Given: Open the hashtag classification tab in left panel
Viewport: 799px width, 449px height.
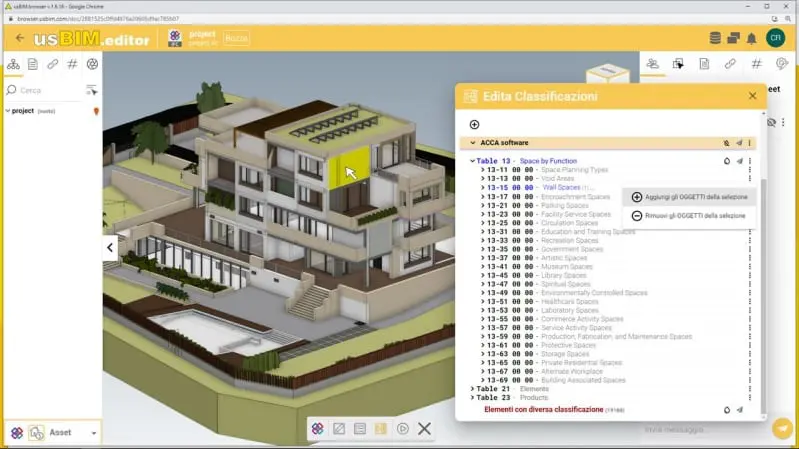Looking at the screenshot, I should 72,64.
